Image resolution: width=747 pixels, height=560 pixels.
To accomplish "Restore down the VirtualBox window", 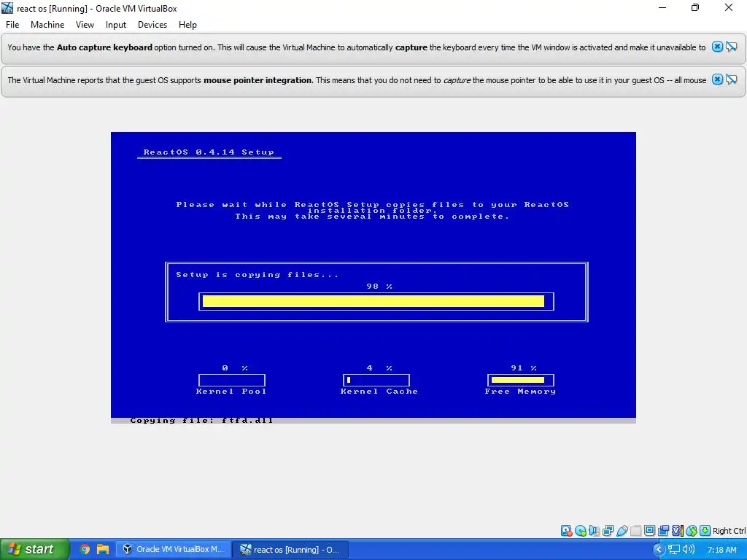I will (695, 7).
